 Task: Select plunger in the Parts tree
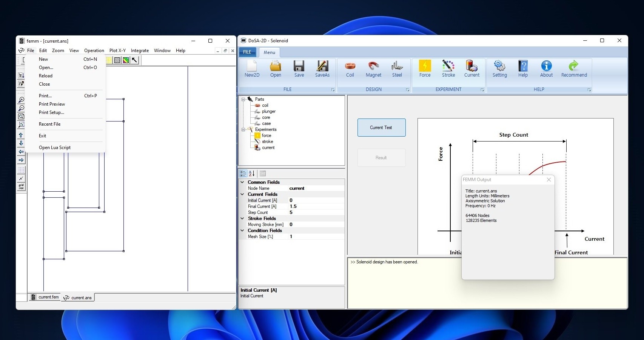(268, 111)
